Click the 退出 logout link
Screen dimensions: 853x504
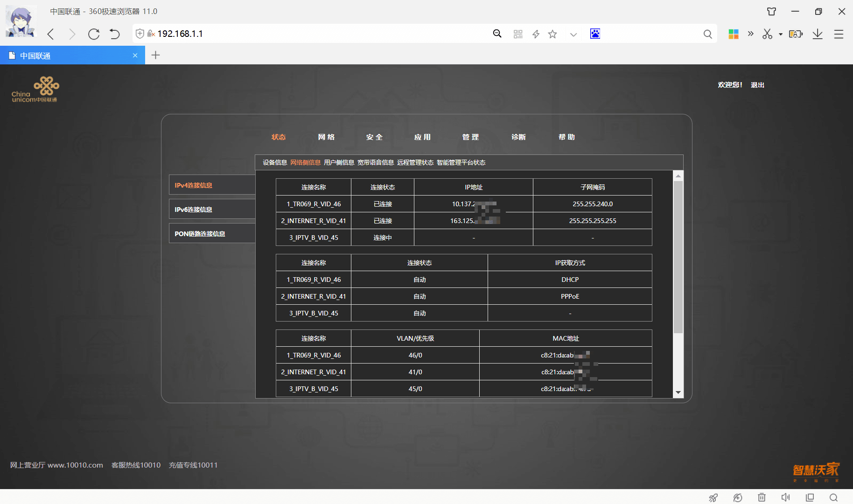[x=757, y=85]
